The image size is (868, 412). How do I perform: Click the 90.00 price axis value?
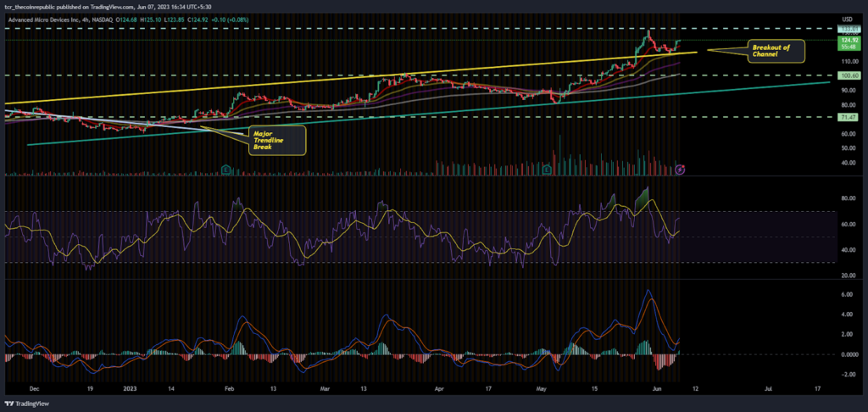tap(849, 90)
